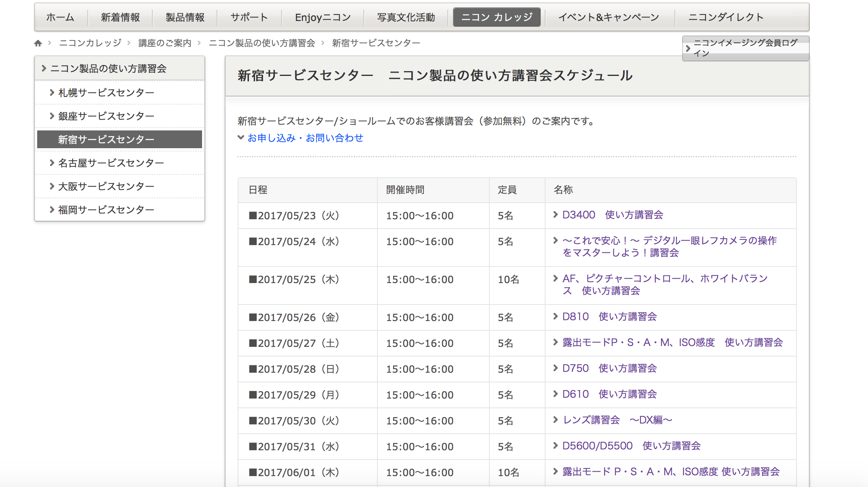868x487 pixels.
Task: Open デジタル一眼レフカメラの操作をマスターしよう講習会 link
Action: point(669,247)
